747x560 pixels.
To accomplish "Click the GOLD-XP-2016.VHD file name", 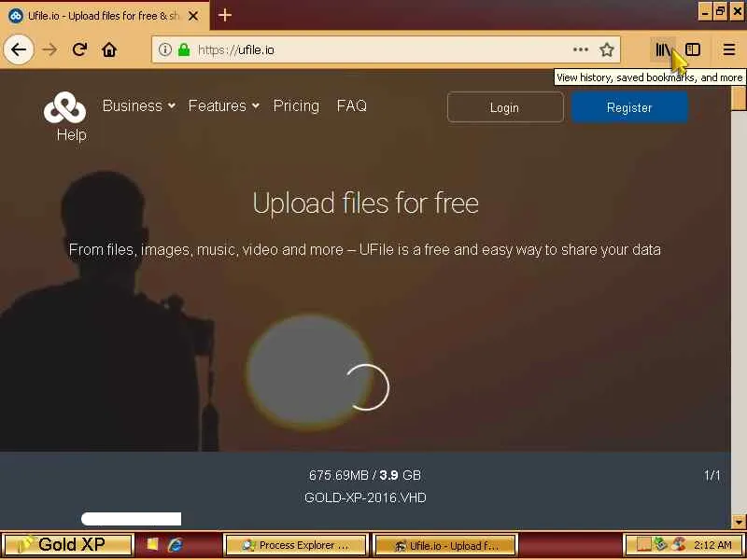I will click(365, 497).
